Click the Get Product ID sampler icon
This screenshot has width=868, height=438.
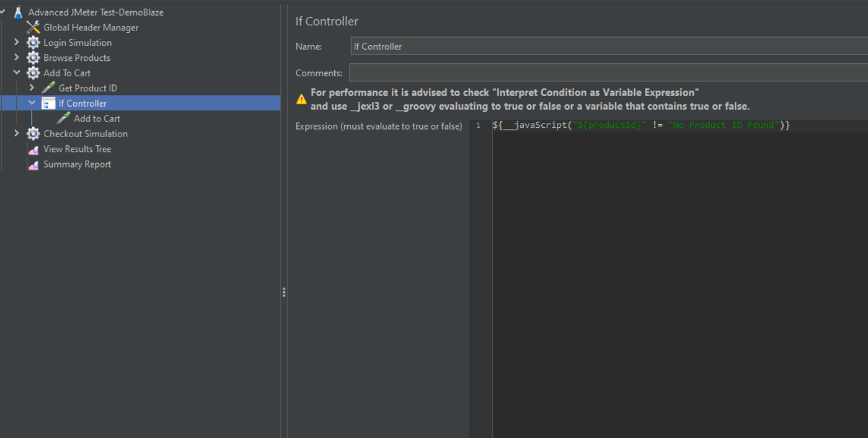pyautogui.click(x=48, y=88)
